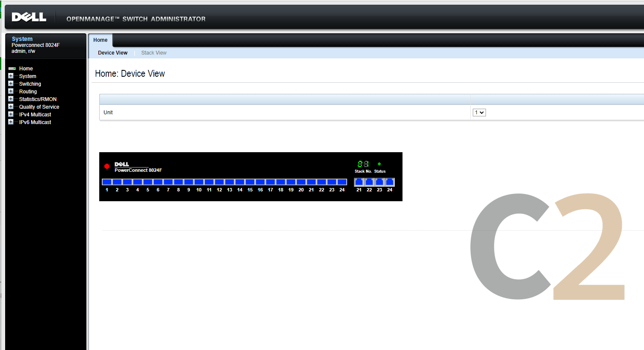The width and height of the screenshot is (644, 350).
Task: Click SFP+ port 16 on the switch
Action: [x=260, y=182]
